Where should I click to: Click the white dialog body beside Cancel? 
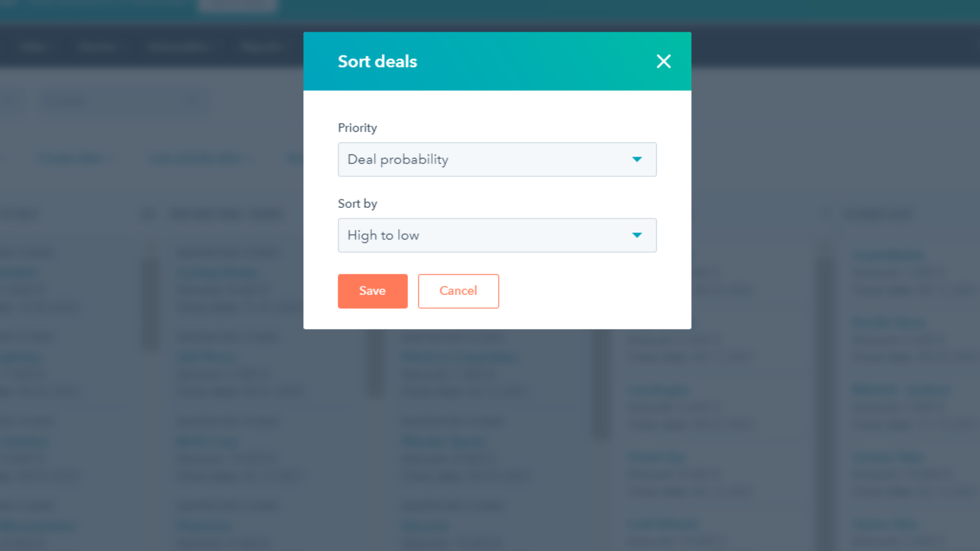(590, 291)
